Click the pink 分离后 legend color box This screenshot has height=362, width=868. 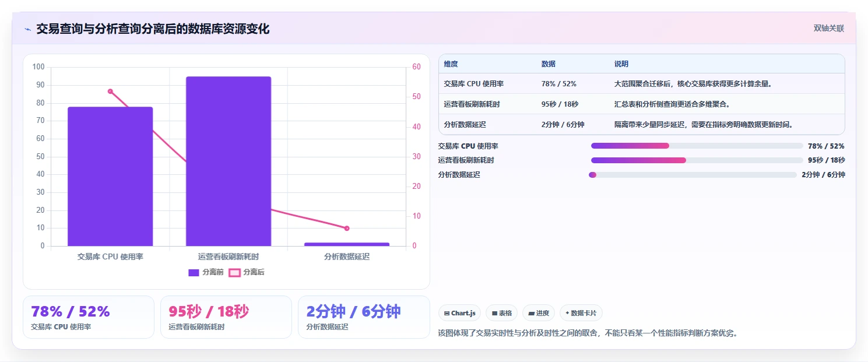(234, 272)
